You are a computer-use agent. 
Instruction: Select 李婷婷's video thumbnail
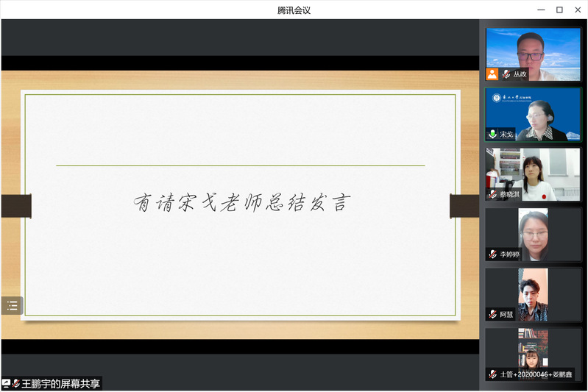[534, 232]
